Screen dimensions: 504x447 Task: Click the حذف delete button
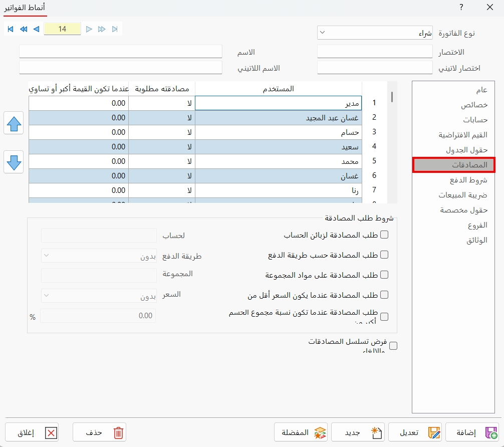(99, 432)
